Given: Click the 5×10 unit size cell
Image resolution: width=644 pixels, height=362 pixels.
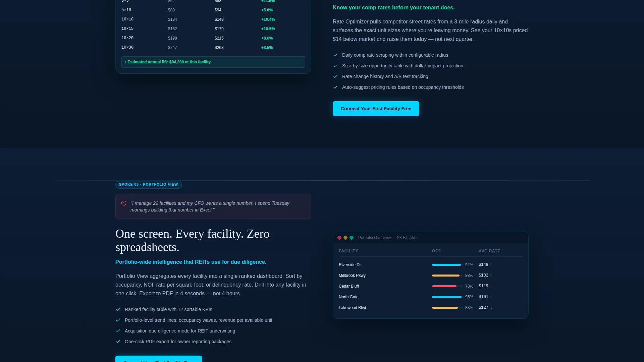Looking at the screenshot, I should pos(126,10).
